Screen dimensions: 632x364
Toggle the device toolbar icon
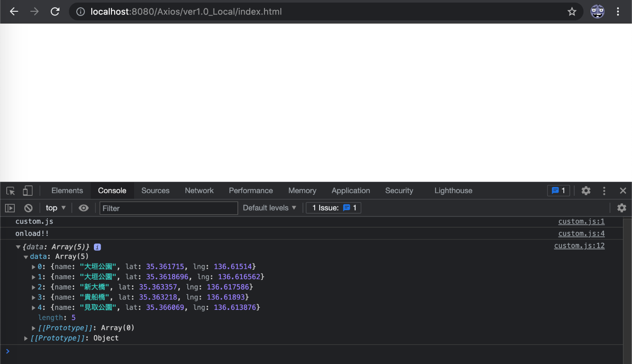pos(28,191)
